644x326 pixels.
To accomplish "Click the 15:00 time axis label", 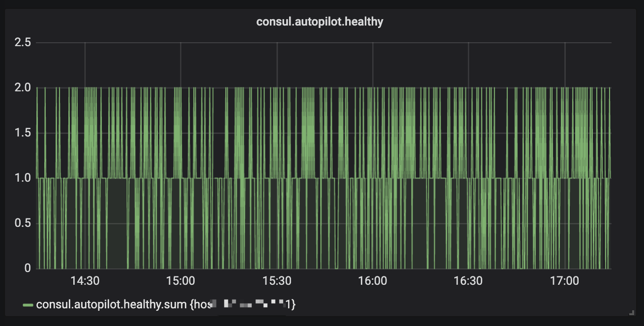I will coord(181,281).
